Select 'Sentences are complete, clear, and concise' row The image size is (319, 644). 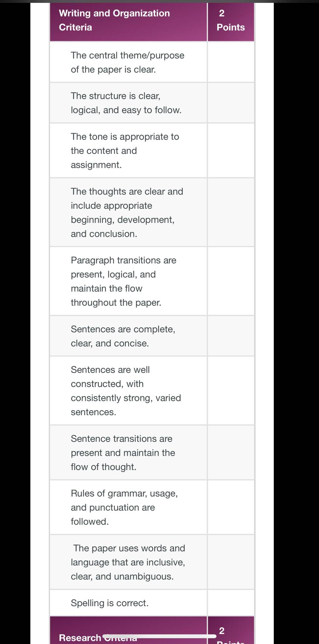(128, 336)
